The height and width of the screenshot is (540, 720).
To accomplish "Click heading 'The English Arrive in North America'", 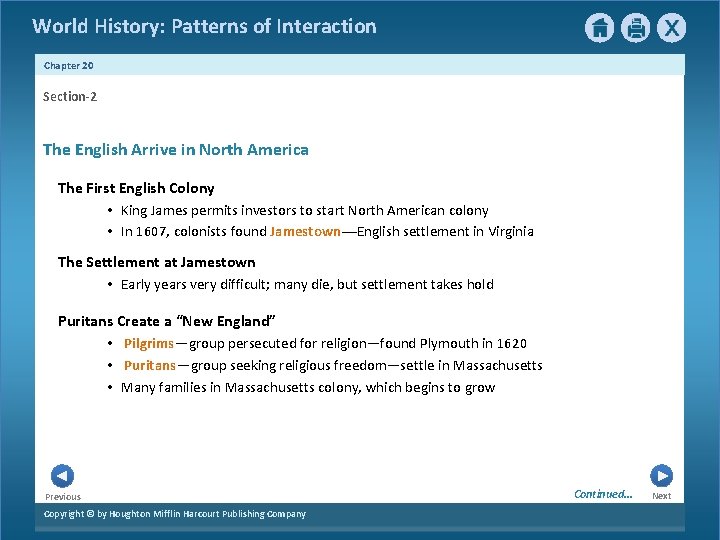I will tap(175, 150).
